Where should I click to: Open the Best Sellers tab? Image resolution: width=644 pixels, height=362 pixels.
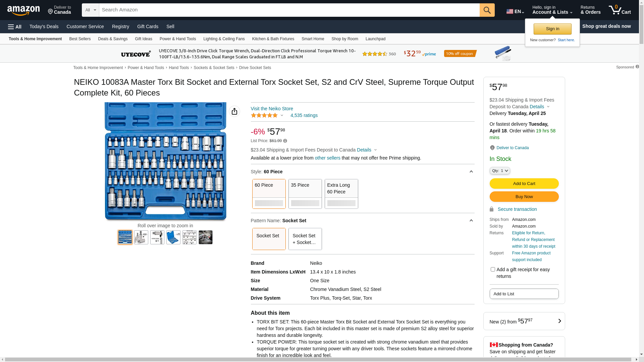tap(80, 39)
